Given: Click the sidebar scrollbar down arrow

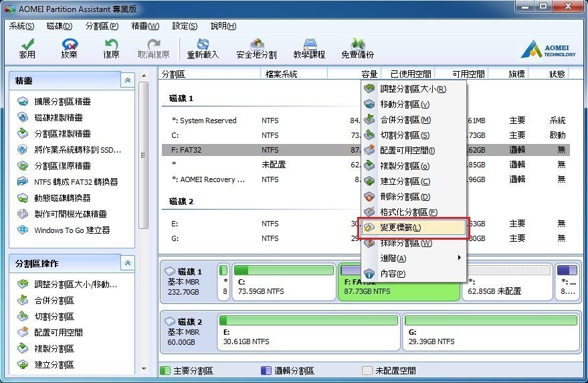Looking at the screenshot, I should pyautogui.click(x=144, y=369).
